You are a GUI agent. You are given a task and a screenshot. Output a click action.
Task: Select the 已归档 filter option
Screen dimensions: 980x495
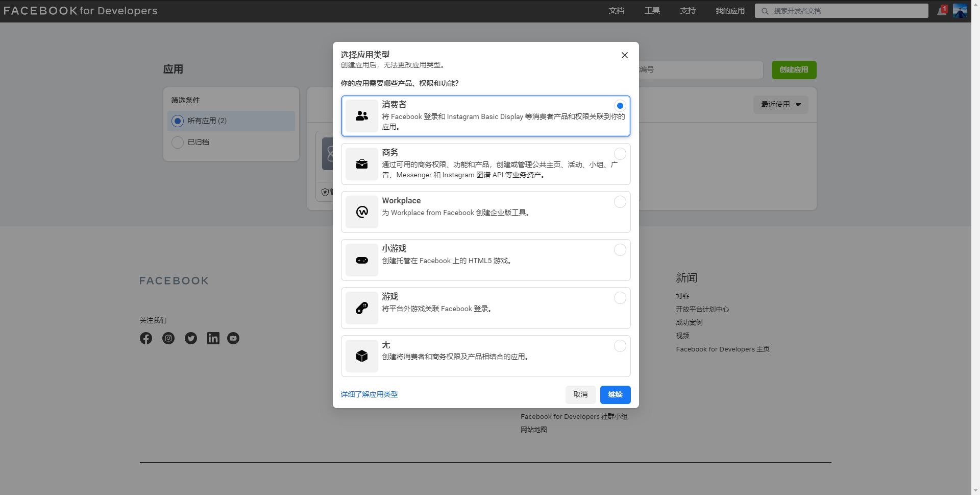177,142
